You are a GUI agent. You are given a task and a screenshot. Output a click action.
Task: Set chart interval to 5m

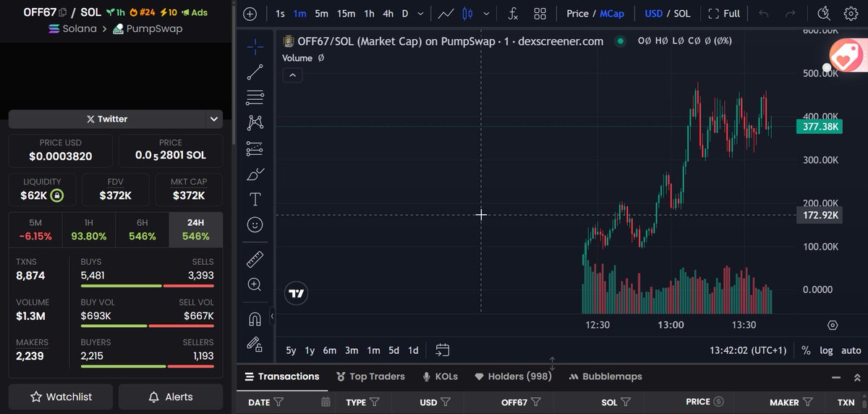[321, 14]
